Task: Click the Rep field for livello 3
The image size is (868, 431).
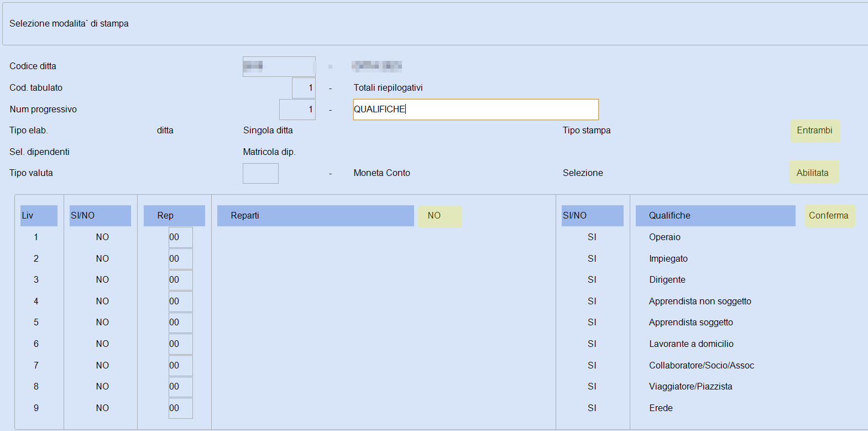Action: pos(181,280)
